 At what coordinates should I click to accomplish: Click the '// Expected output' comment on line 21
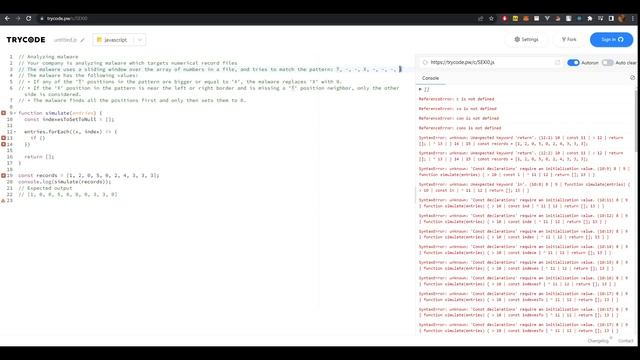[45, 188]
